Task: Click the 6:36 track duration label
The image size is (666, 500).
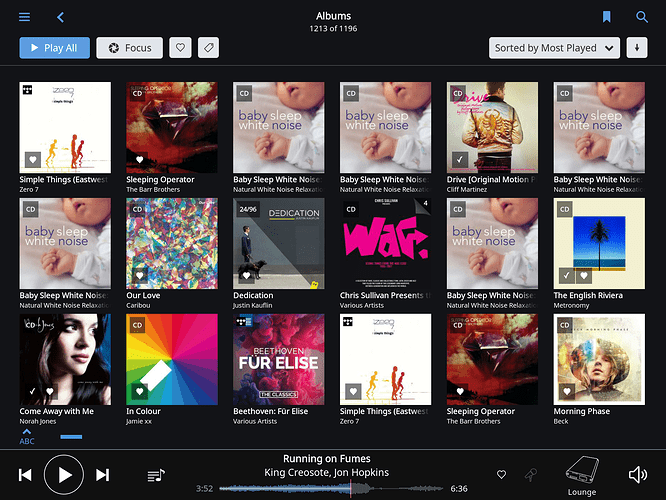Action: (459, 489)
